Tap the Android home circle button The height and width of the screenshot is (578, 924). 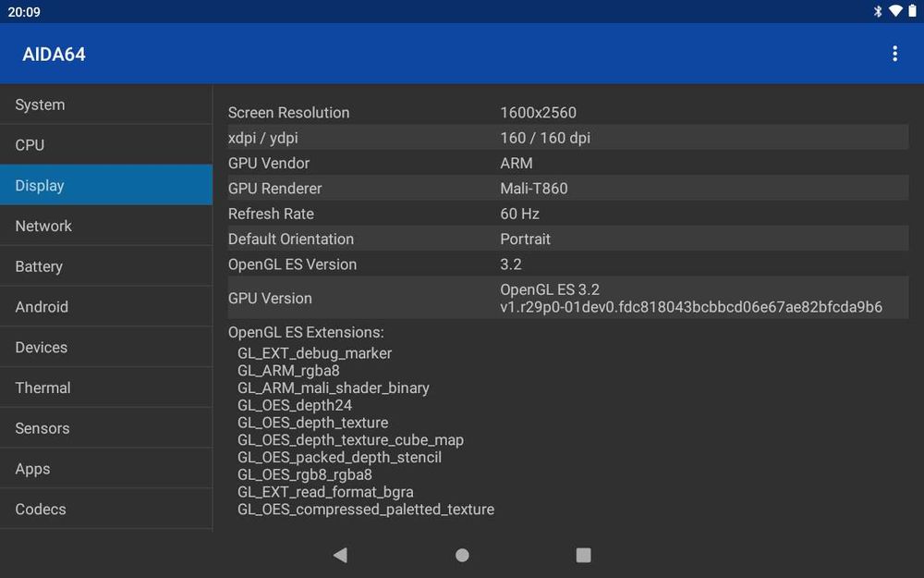point(462,555)
